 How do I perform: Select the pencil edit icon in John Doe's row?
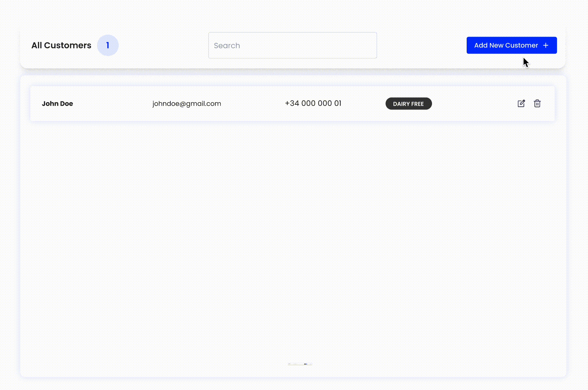coord(521,103)
